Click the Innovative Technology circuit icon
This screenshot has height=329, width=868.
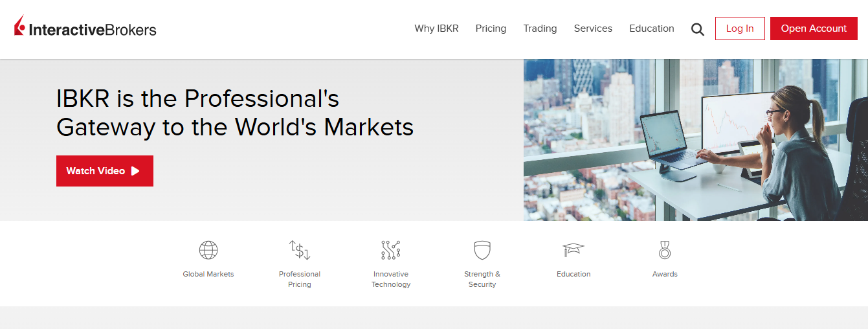pos(391,250)
